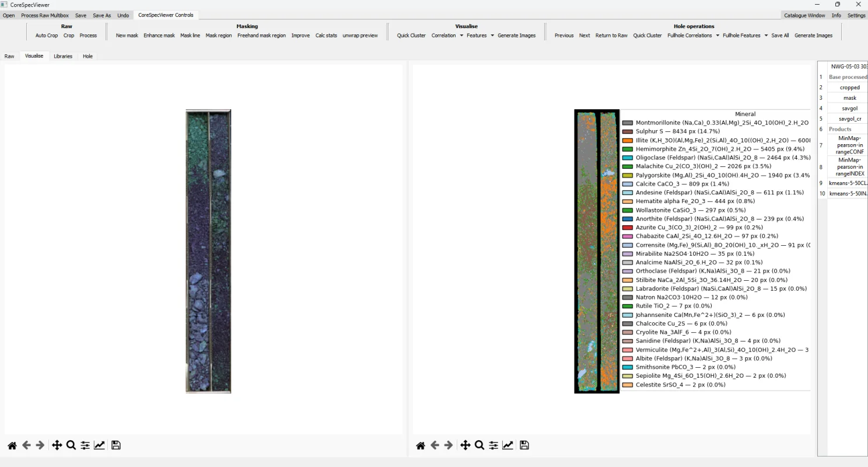Click Forward arrow in right plot toolbar
The width and height of the screenshot is (868, 467).
click(449, 445)
